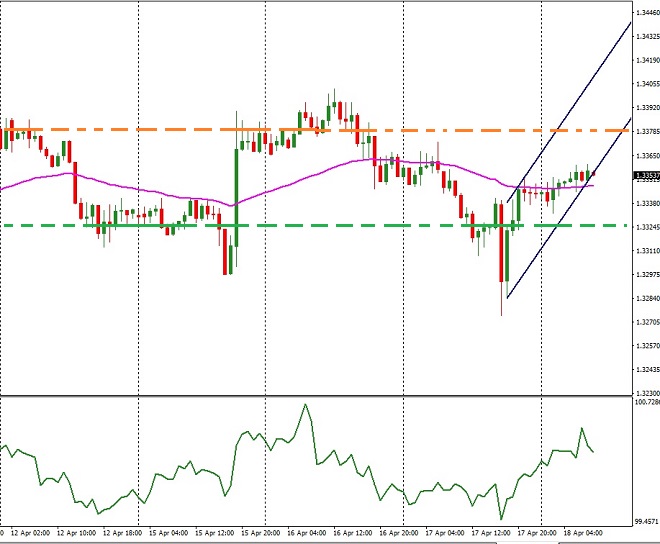The height and width of the screenshot is (544, 660).
Task: Click the 17 Apr 12:00 time label
Action: pos(491,533)
